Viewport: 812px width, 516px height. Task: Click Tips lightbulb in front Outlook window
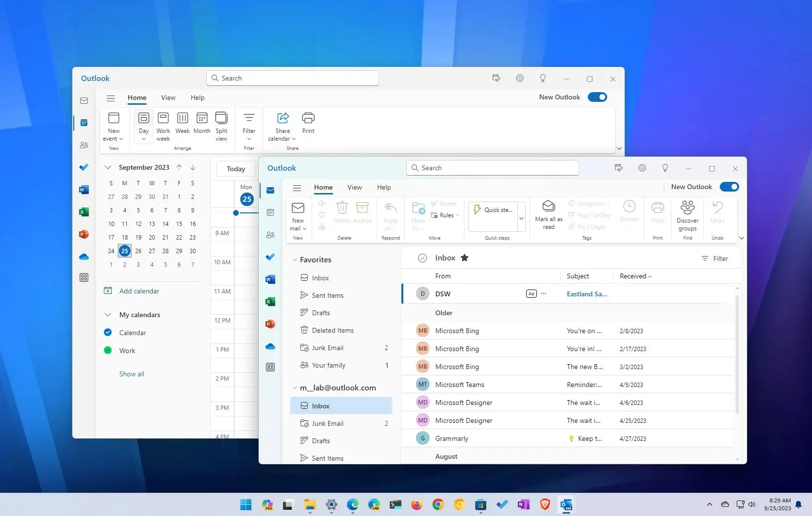[665, 168]
